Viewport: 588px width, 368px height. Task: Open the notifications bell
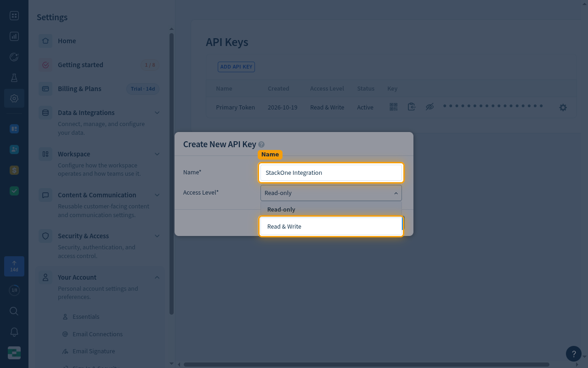coord(14,332)
